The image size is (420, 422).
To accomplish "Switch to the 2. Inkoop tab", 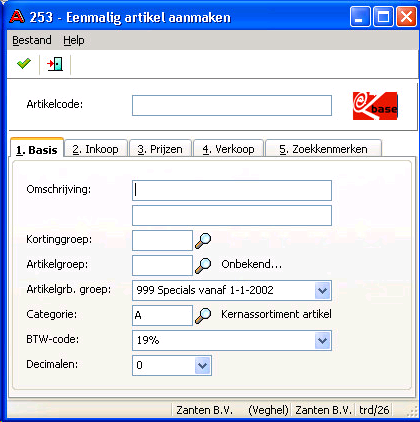I will (x=96, y=149).
